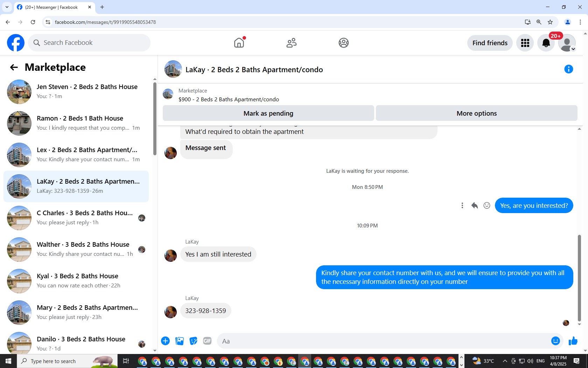This screenshot has width=588, height=368.
Task: Open the account profile menu
Action: tap(567, 43)
